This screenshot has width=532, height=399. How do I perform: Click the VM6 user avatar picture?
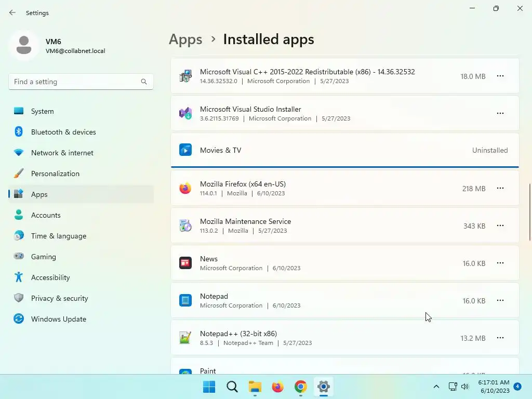24,45
